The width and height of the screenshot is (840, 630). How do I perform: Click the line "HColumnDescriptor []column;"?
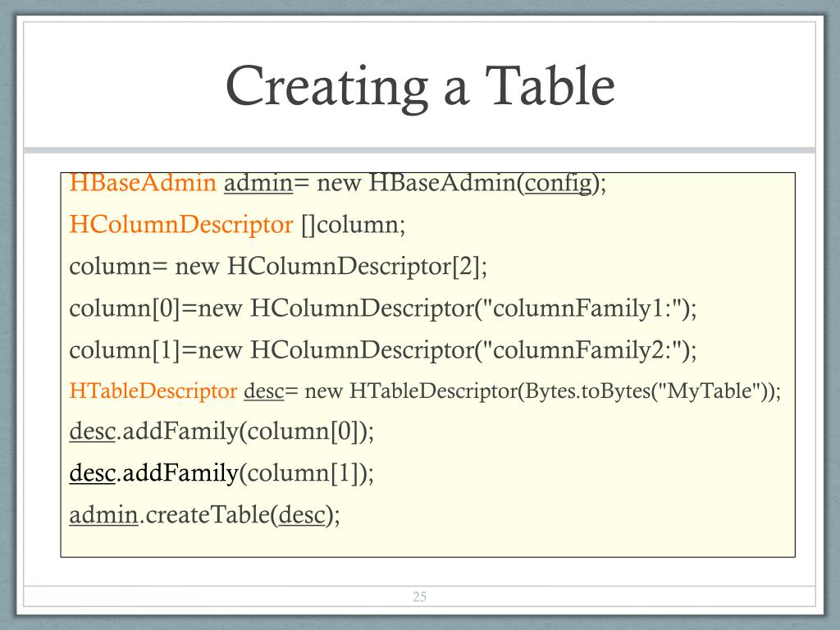(237, 225)
